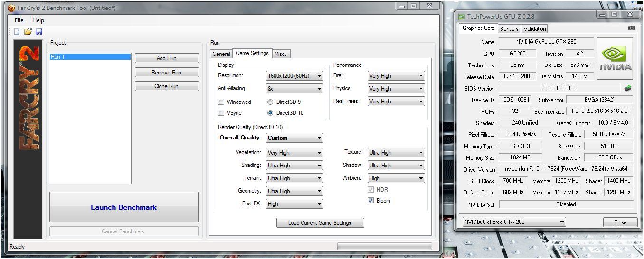644x259 pixels.
Task: Click the benchmark progress bar in status bar
Action: point(385,247)
